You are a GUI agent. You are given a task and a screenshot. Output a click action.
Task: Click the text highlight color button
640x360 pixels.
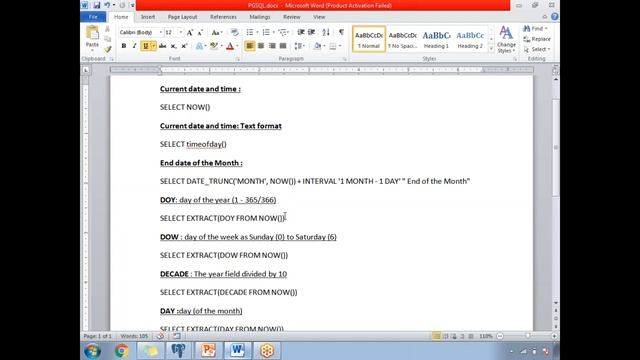coord(213,46)
